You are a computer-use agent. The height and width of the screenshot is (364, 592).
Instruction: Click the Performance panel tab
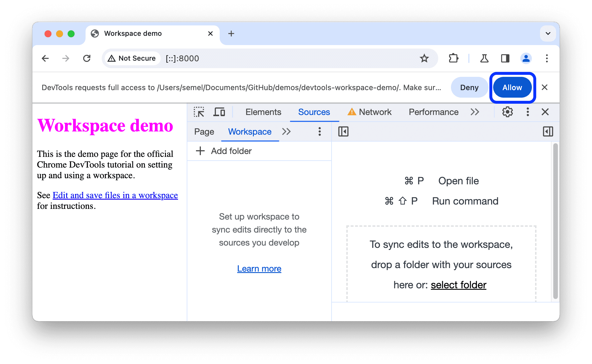[433, 112]
